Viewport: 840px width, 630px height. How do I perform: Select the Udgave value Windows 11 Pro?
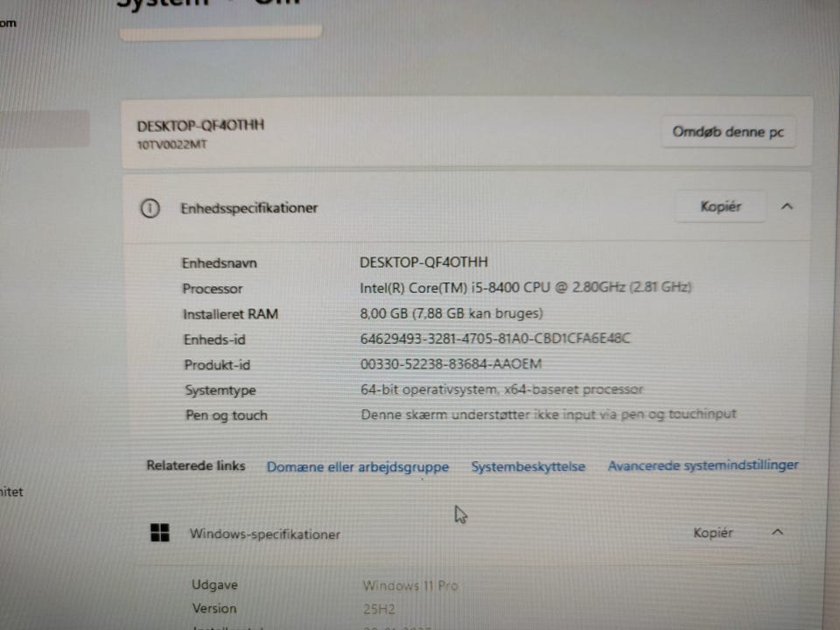[x=409, y=585]
